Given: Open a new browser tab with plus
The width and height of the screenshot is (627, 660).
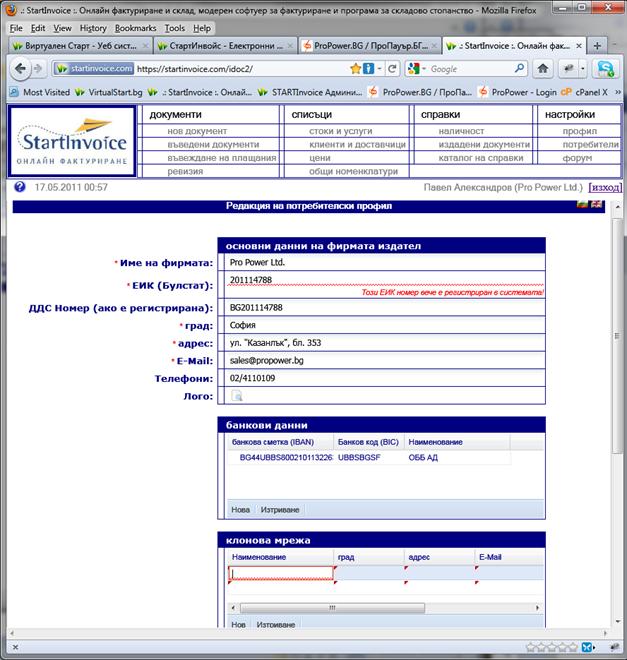Looking at the screenshot, I should click(x=597, y=45).
